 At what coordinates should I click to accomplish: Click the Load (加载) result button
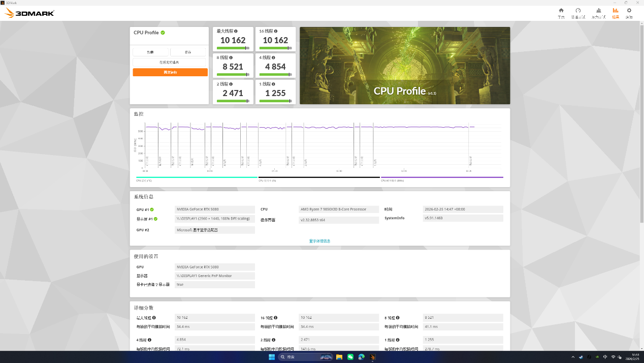click(150, 52)
